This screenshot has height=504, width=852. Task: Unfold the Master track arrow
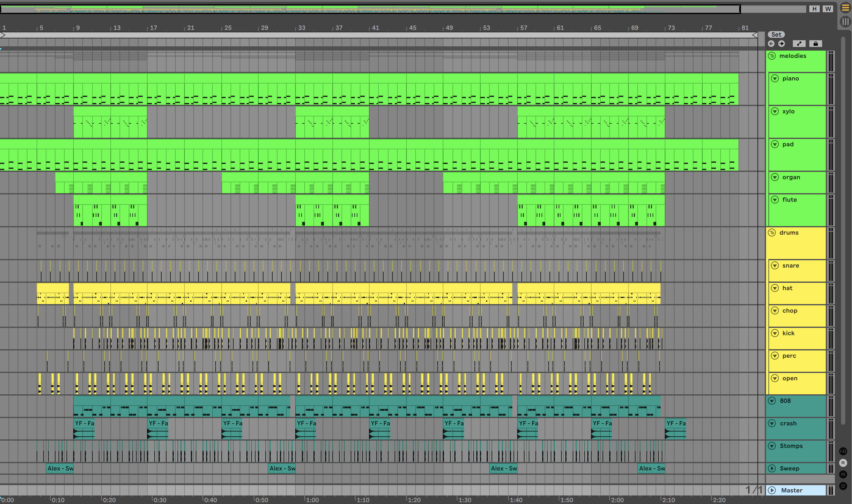click(772, 490)
